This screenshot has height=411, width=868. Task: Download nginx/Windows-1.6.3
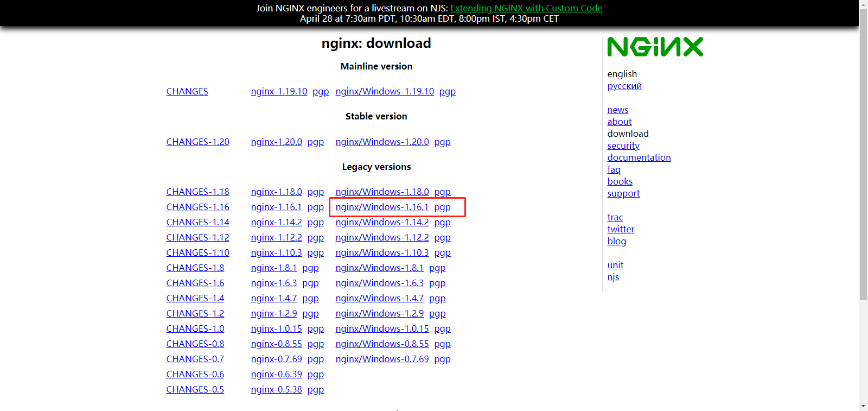[x=379, y=283]
